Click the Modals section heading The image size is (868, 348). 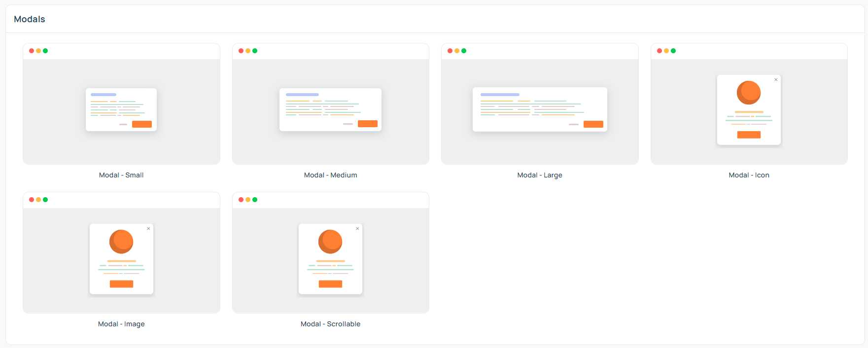[x=30, y=19]
